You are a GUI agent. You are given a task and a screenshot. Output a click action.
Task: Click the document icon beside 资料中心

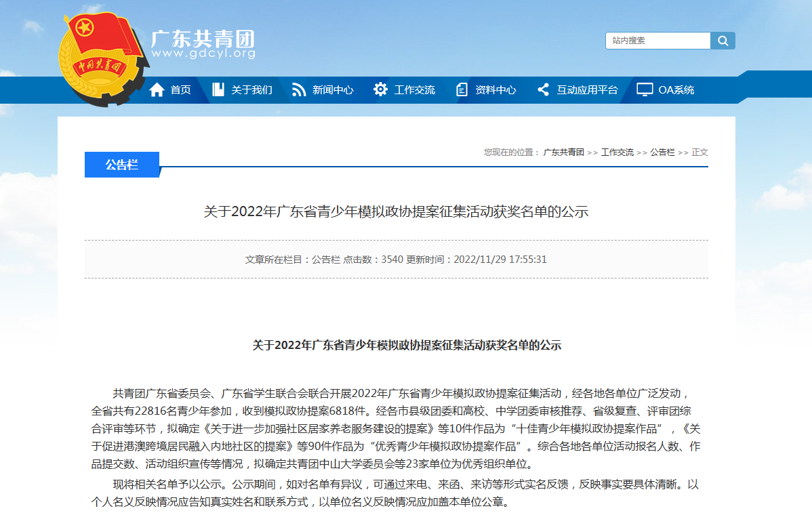coord(462,89)
